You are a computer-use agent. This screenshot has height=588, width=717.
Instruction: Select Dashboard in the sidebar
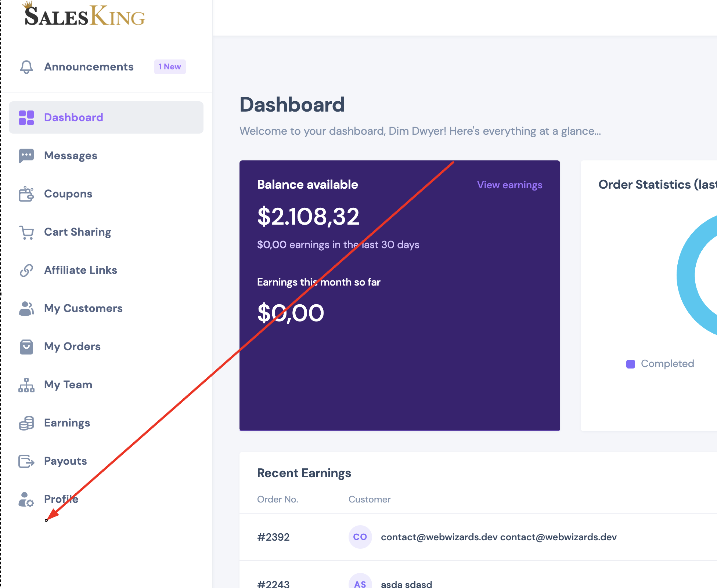[x=106, y=117]
